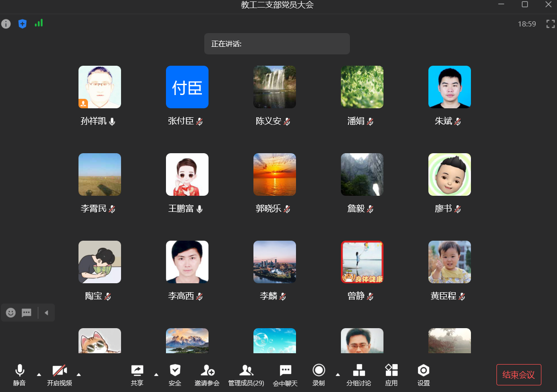Image resolution: width=557 pixels, height=392 pixels.
Task: Open 分组讨论 breakout rooms
Action: (x=359, y=375)
